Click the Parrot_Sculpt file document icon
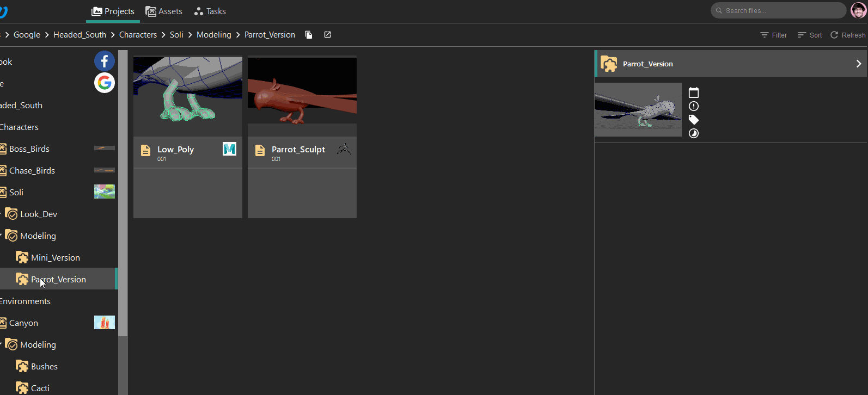The height and width of the screenshot is (395, 868). (260, 150)
